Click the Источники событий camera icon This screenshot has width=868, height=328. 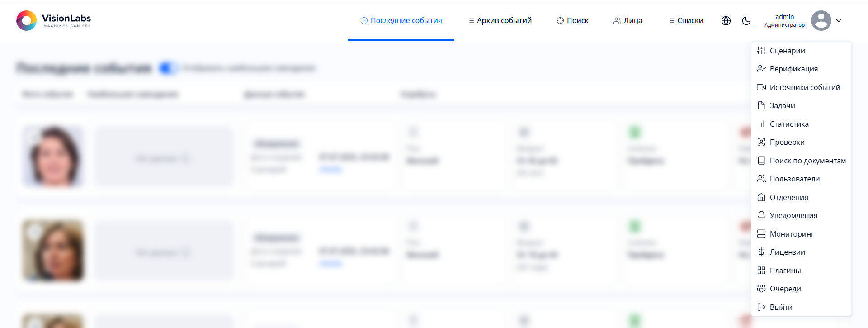coord(761,87)
